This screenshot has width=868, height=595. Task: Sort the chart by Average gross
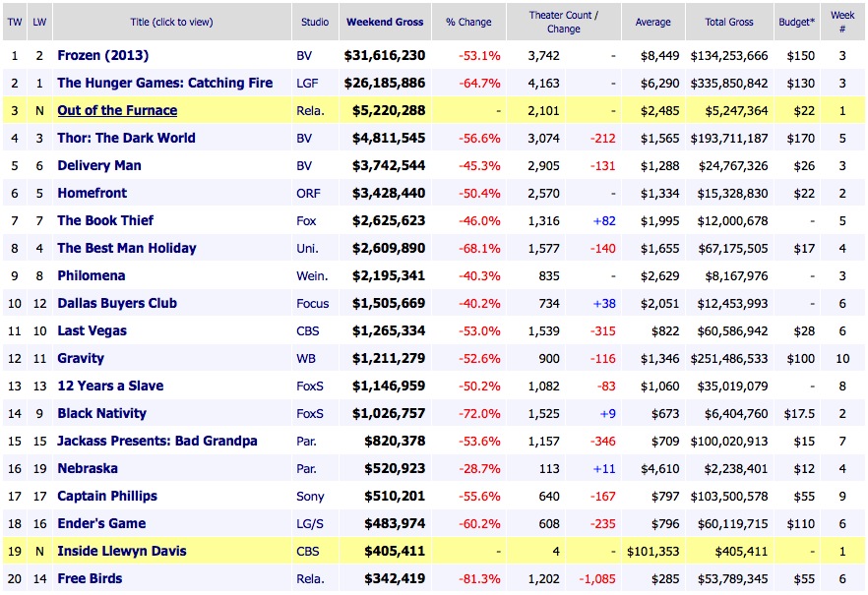(652, 21)
